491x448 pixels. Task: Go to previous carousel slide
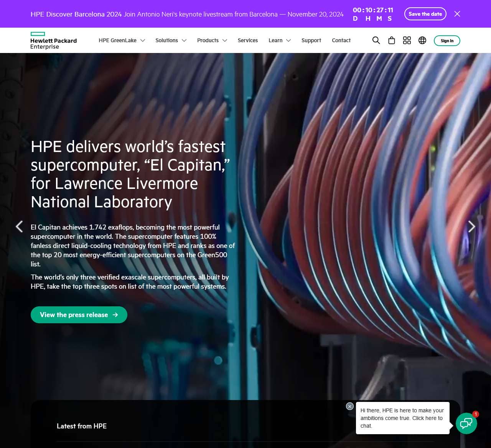(x=19, y=226)
